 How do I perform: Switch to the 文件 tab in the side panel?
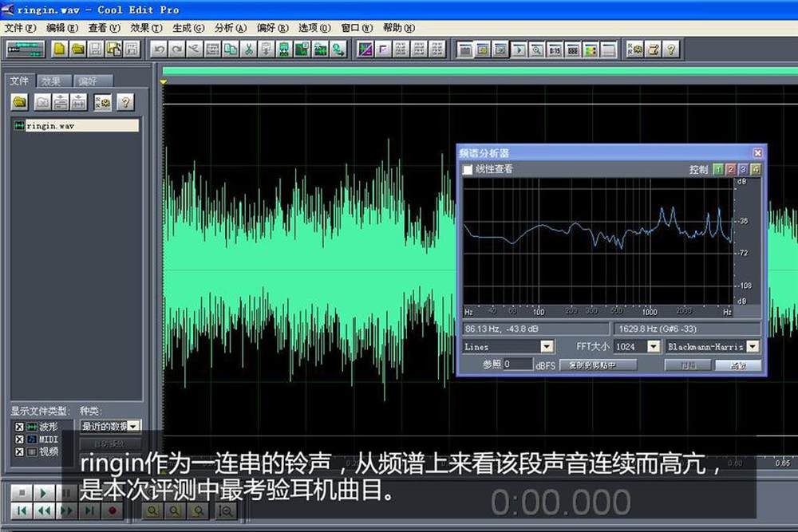click(x=19, y=81)
